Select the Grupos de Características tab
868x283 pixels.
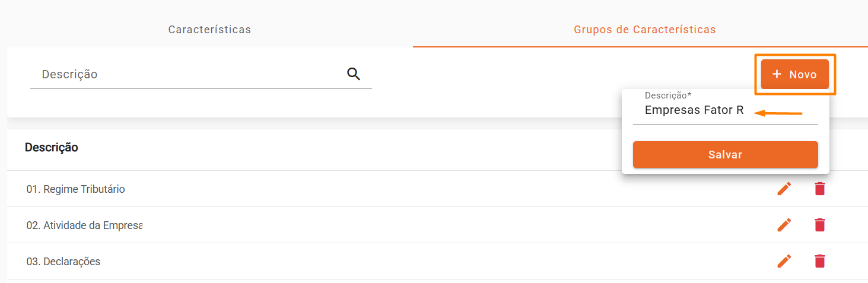coord(644,30)
